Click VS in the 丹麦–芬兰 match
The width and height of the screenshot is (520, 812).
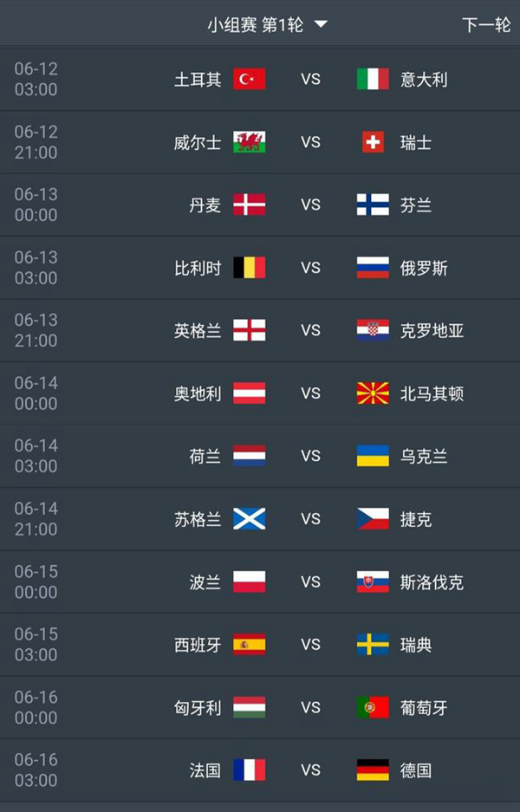coord(310,205)
